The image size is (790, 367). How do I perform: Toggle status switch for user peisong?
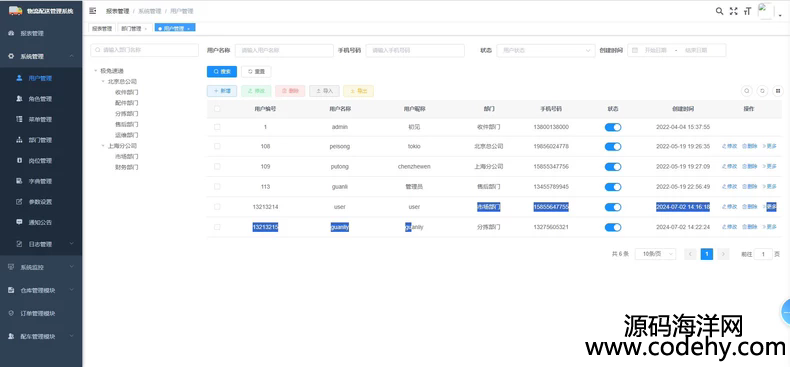pos(613,147)
